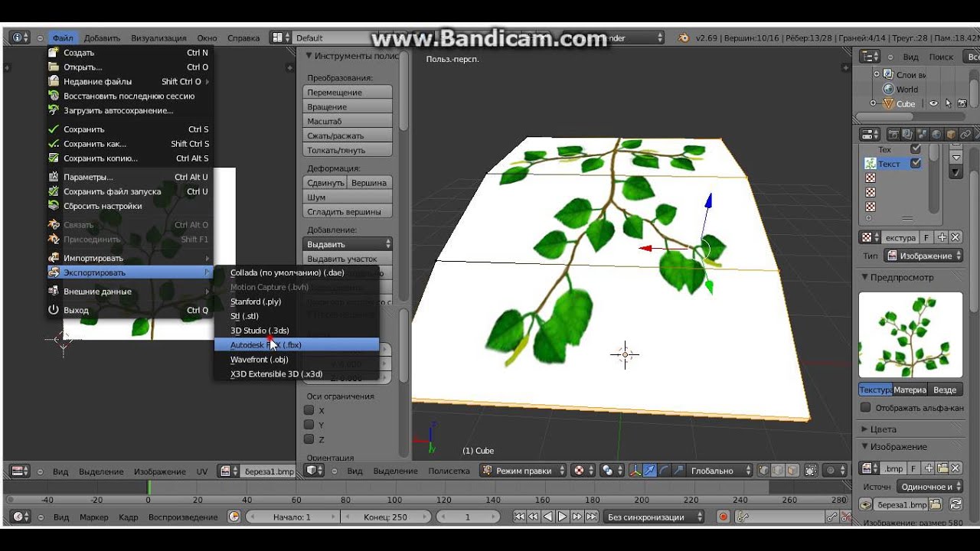This screenshot has width=980, height=551.
Task: Jump to next keyframe
Action: (577, 517)
